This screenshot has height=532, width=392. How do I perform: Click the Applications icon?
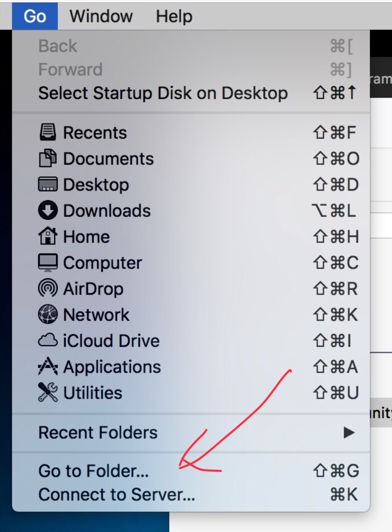pos(48,367)
